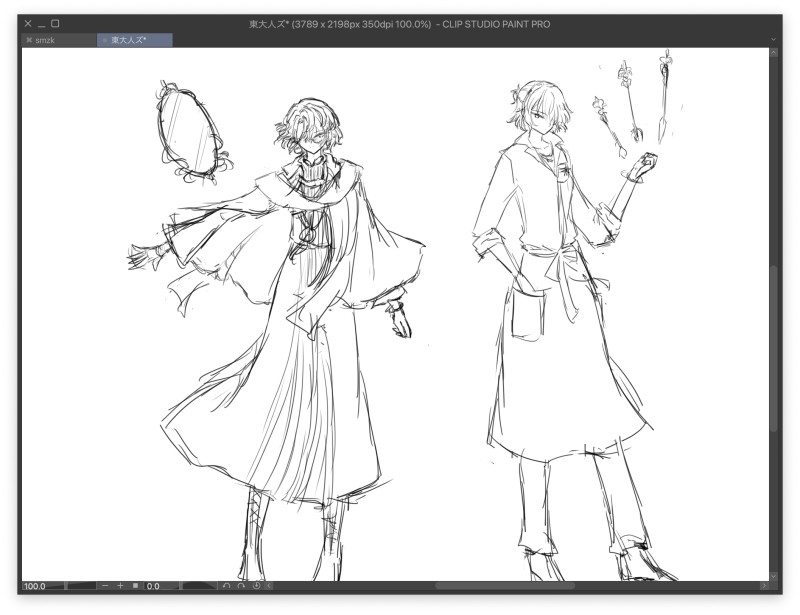Rotate canvas left with the counterclockwise arrow
This screenshot has width=800, height=615.
[227, 586]
